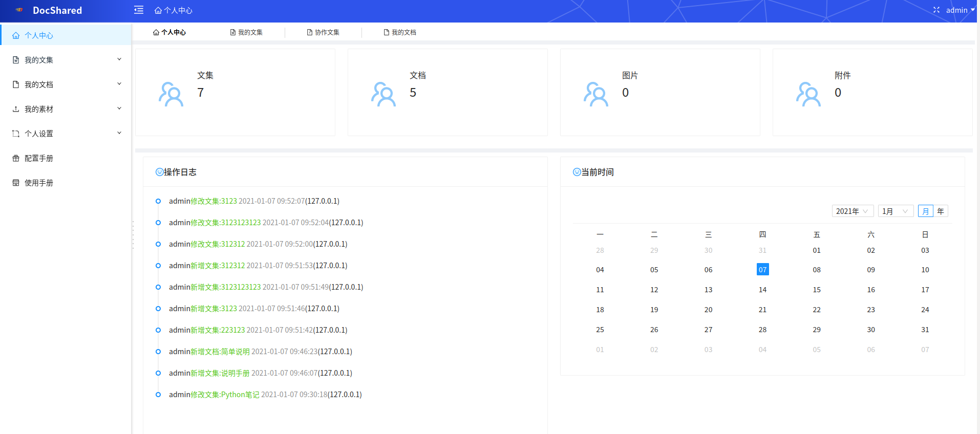The width and height of the screenshot is (980, 434).
Task: Click the sidebar resize handle dots
Action: click(x=133, y=235)
